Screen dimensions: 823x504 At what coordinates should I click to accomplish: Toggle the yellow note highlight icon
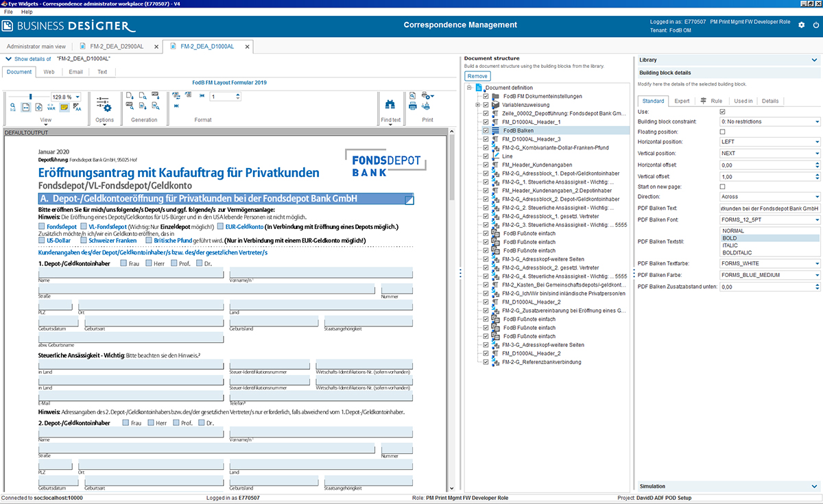(x=64, y=108)
